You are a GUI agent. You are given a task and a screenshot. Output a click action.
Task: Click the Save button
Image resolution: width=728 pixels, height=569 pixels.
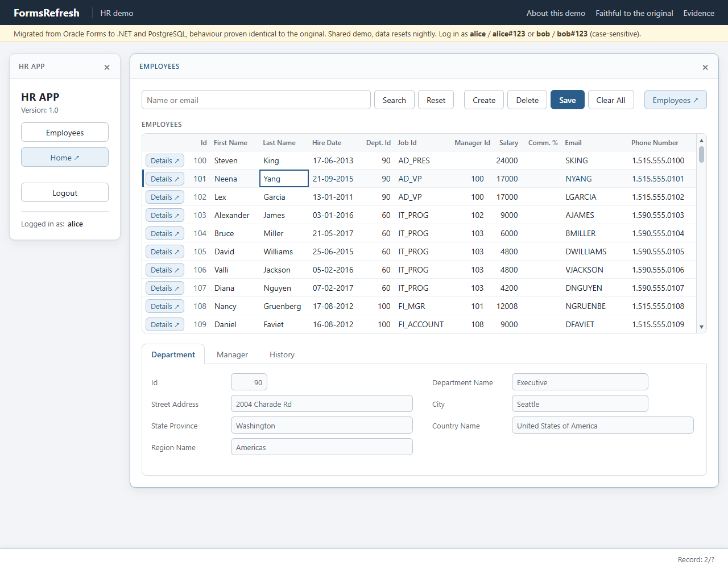568,100
